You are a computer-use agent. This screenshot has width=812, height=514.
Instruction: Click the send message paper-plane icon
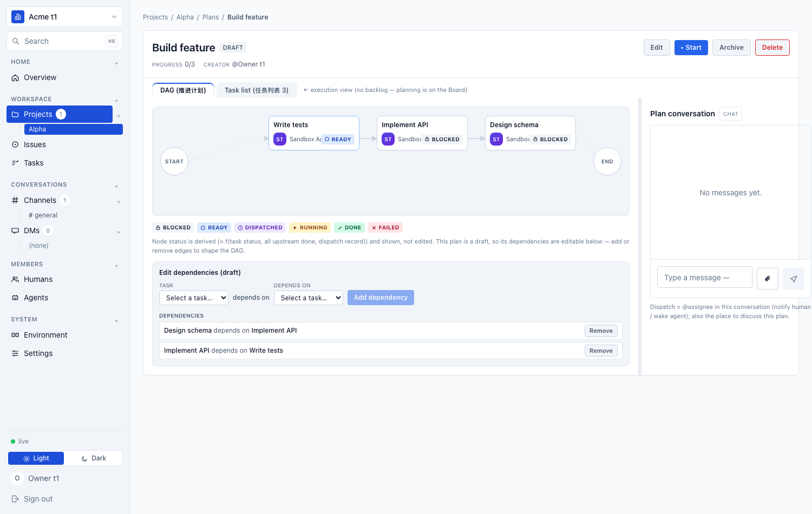click(794, 279)
